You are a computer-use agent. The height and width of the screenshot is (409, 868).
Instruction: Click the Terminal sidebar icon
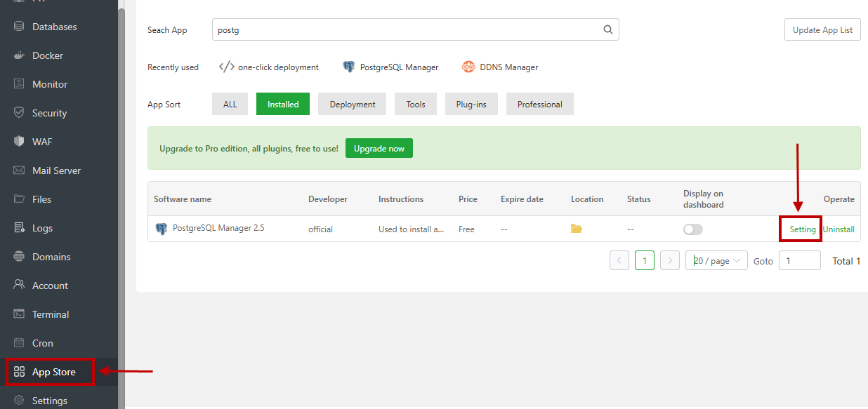19,314
